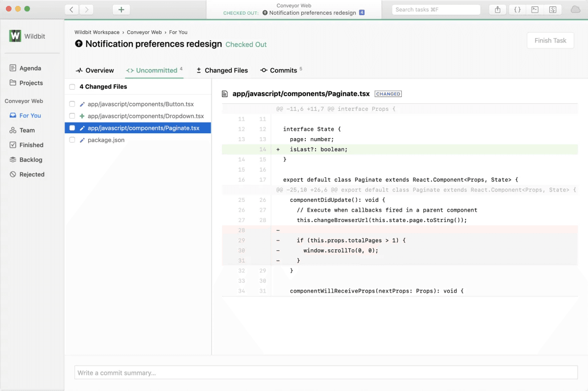
Task: Open Projects from the sidebar
Action: pyautogui.click(x=26, y=83)
